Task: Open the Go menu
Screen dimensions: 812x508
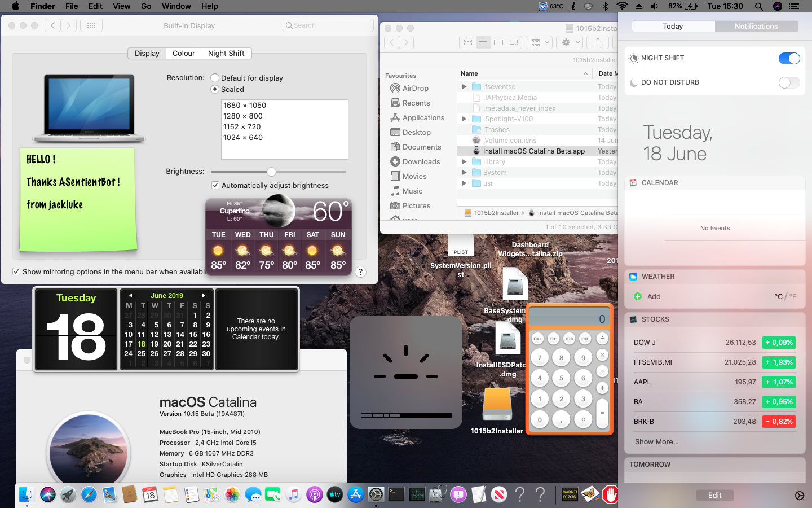Action: 146,6
